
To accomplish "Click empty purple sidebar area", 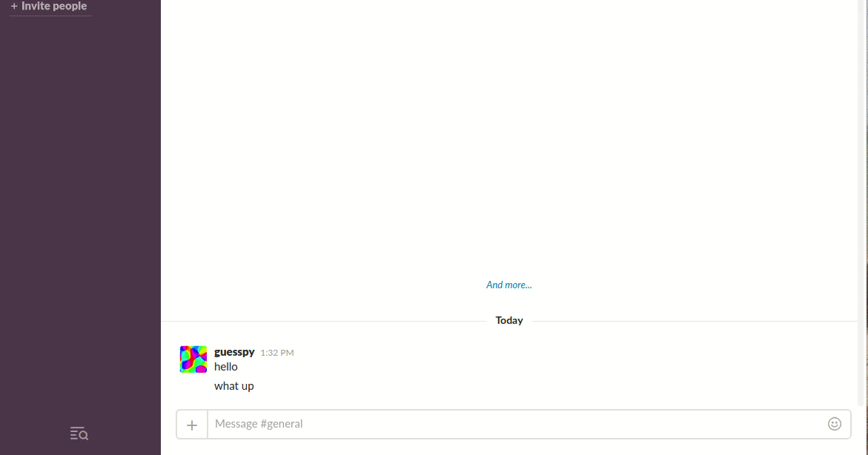I will point(80,222).
